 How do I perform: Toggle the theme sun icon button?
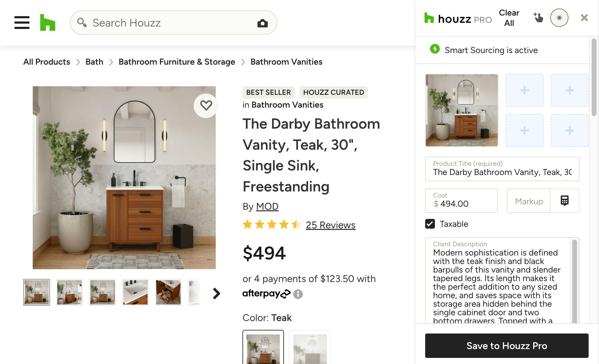(559, 18)
